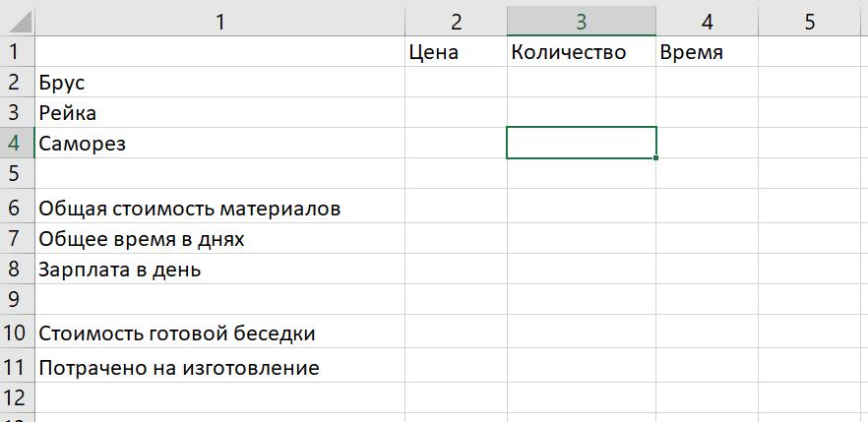Click the Количество header cell
This screenshot has height=422, width=868.
pos(581,52)
